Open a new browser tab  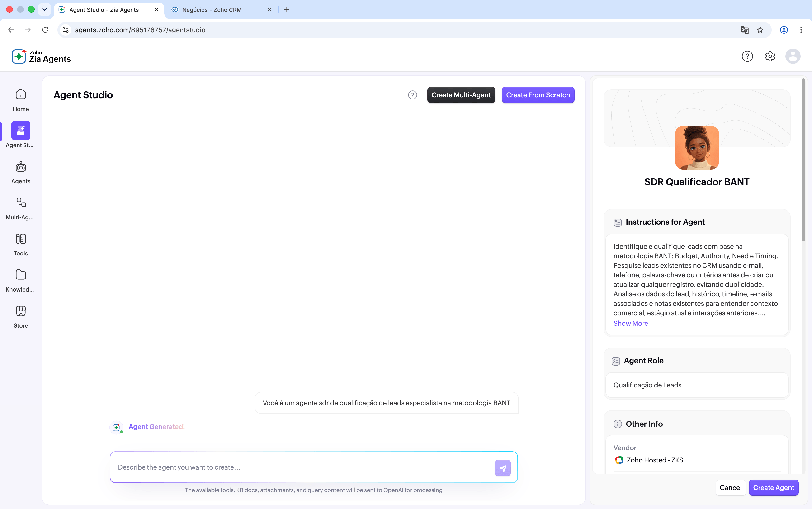coord(287,10)
